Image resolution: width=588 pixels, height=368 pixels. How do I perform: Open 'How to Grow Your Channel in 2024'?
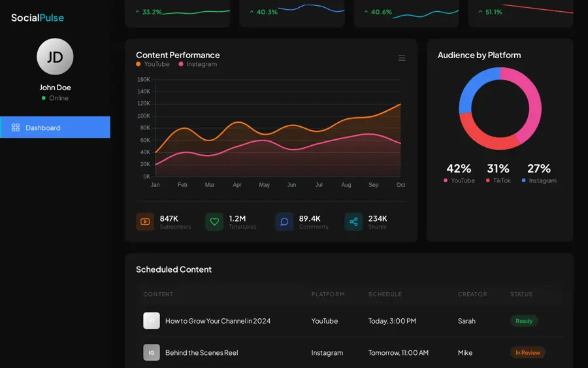(x=218, y=321)
